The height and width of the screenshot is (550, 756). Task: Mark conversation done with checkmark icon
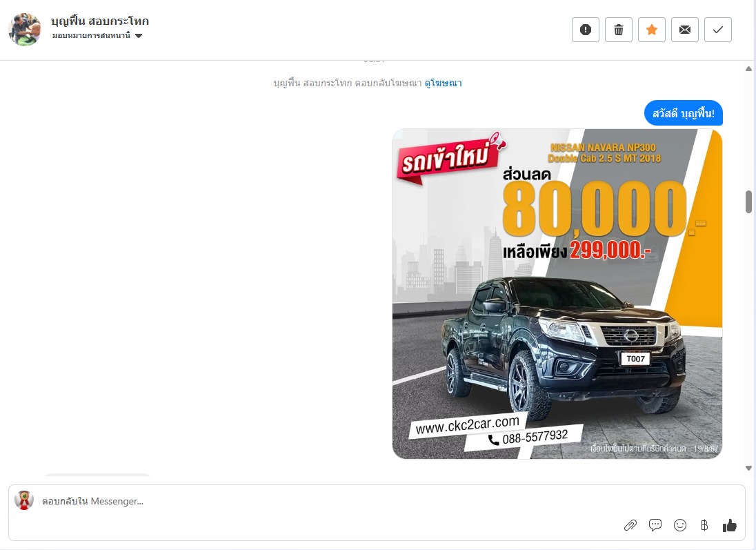718,30
